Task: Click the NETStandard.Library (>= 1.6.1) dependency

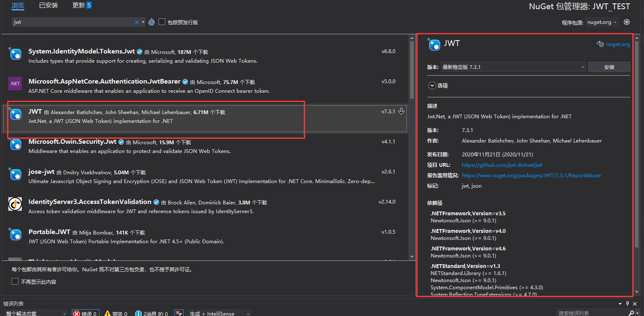Action: coord(469,273)
